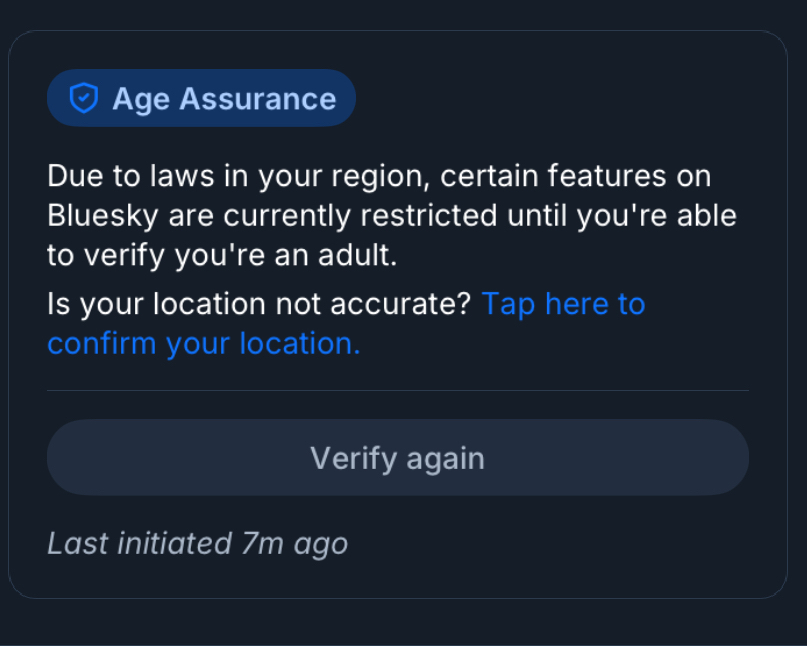The height and width of the screenshot is (646, 807).
Task: Click the shield checkmark icon
Action: (x=83, y=98)
